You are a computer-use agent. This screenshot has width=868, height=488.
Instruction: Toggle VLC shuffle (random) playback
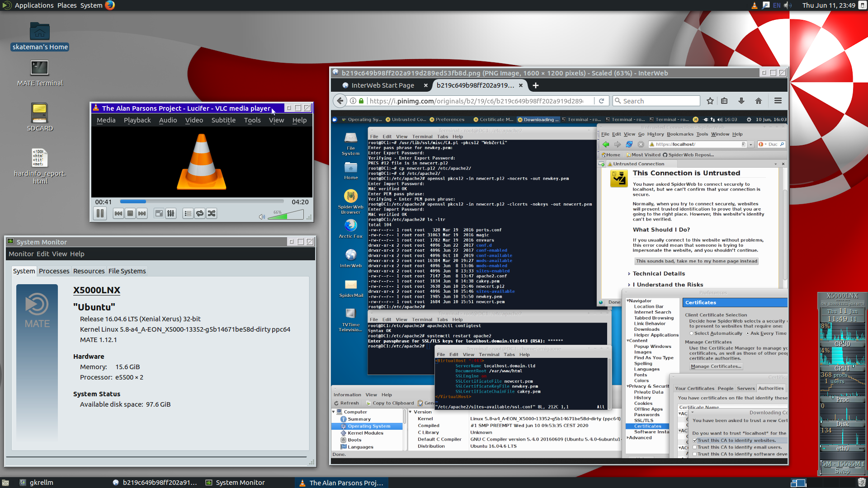coord(212,213)
